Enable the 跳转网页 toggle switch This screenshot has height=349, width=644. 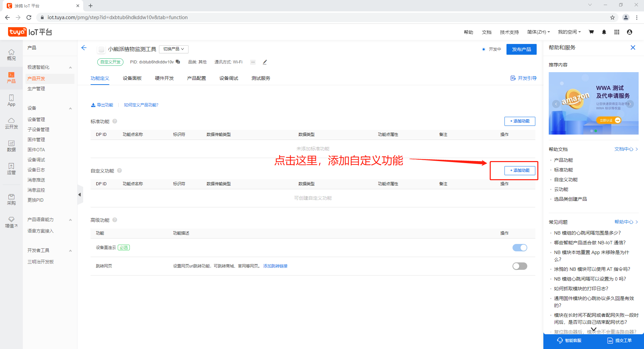[x=520, y=266]
